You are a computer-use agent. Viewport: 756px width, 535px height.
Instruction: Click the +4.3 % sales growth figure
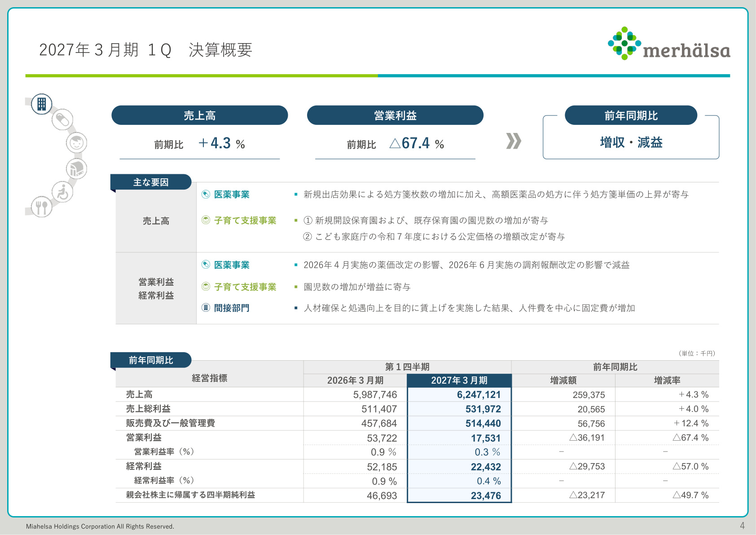pyautogui.click(x=222, y=143)
